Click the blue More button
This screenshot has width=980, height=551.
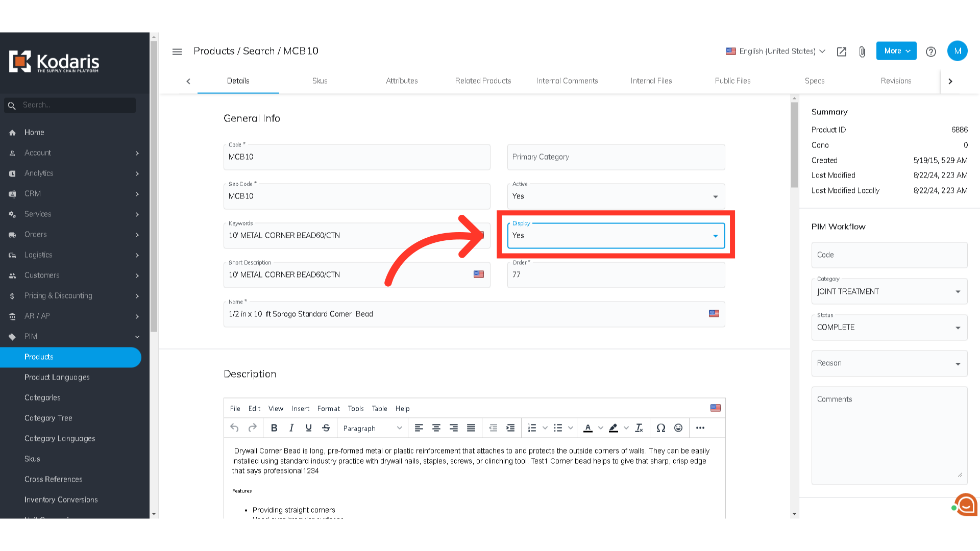[x=896, y=51]
